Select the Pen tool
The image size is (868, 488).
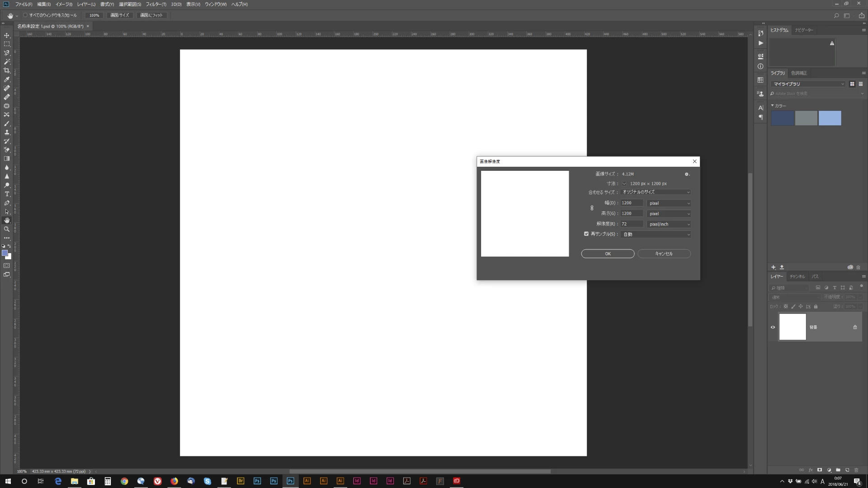(7, 203)
